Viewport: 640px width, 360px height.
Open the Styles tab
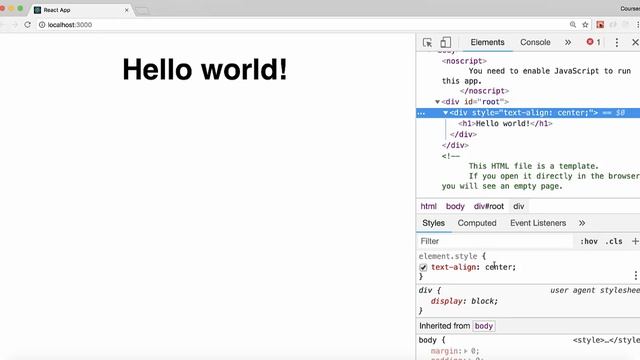click(433, 223)
